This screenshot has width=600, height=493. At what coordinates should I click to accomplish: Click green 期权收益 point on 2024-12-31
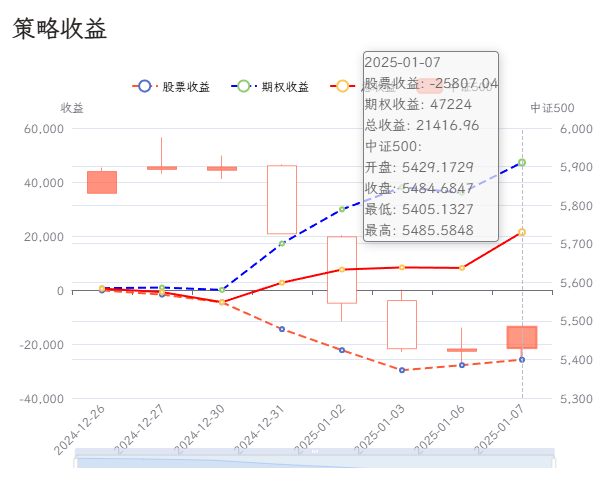point(282,243)
